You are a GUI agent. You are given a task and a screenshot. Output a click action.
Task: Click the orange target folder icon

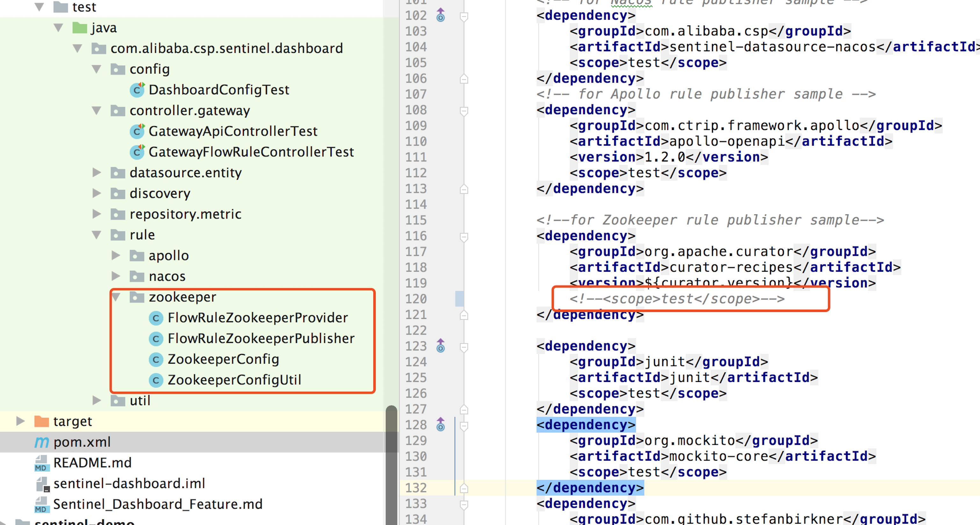tap(41, 421)
